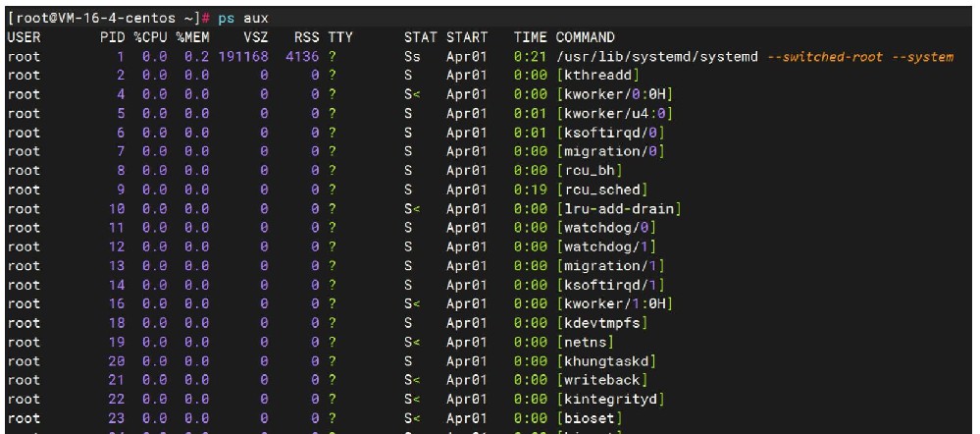
Task: Click the START column header
Action: (467, 37)
